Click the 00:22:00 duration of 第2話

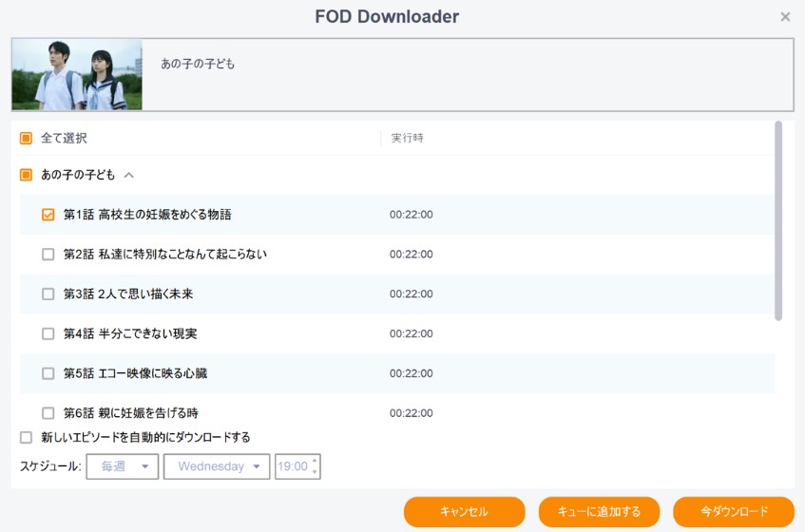412,254
